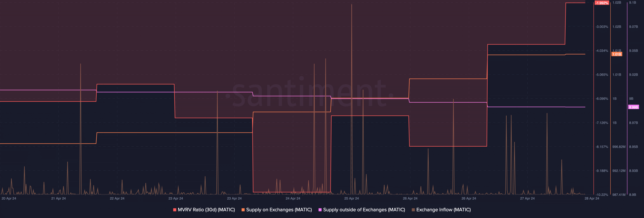Toggle the Supply outside of Exchanges (MATIC) legend entry
The height and width of the screenshot is (218, 644).
[362, 210]
